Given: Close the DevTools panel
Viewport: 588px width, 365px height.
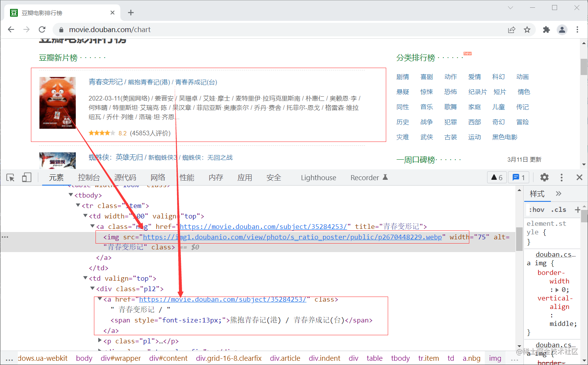Looking at the screenshot, I should click(579, 177).
